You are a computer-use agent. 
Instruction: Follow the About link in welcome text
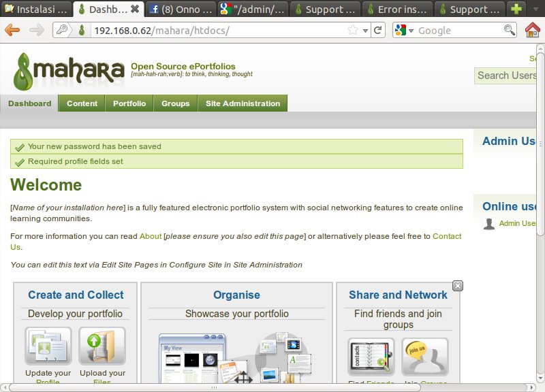[151, 236]
